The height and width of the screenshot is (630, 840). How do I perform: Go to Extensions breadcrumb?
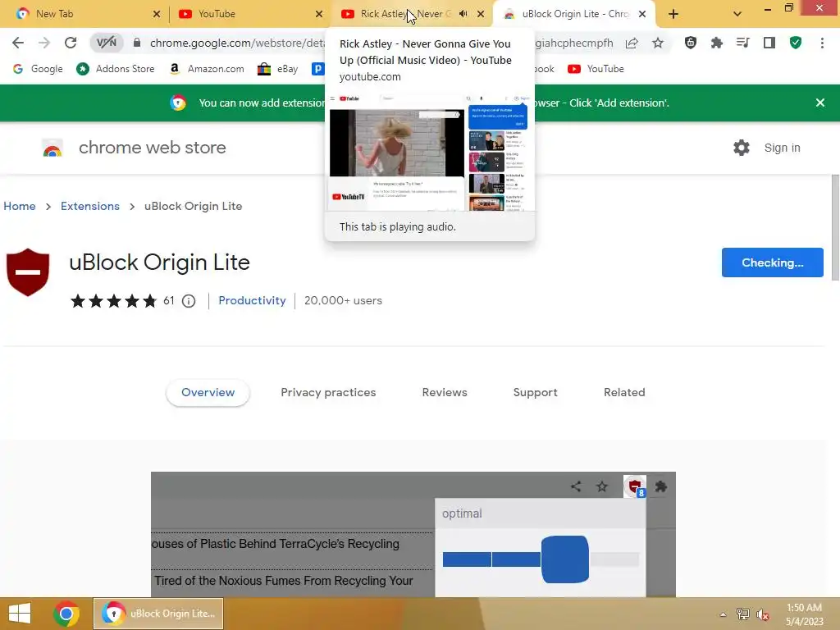[90, 206]
